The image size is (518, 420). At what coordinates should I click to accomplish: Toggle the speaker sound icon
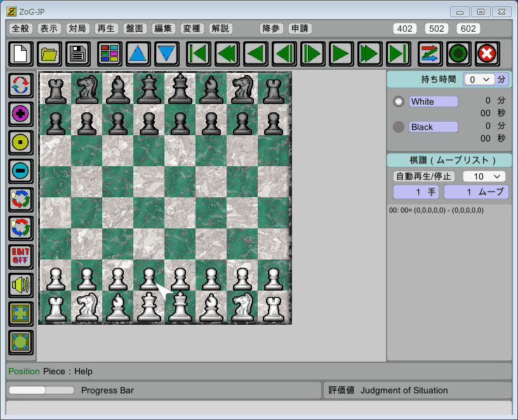(21, 285)
